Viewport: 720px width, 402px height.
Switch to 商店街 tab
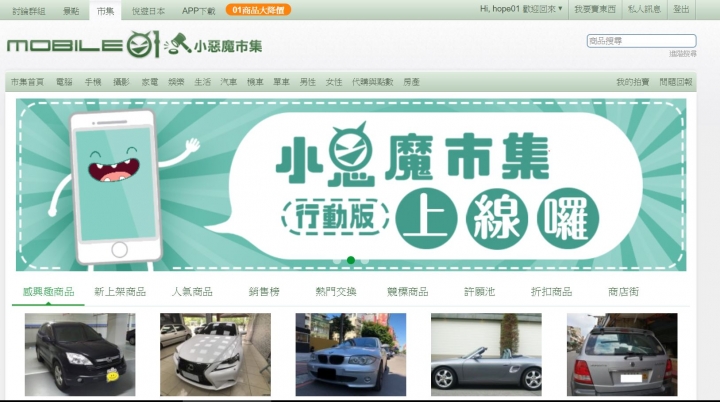pos(623,291)
